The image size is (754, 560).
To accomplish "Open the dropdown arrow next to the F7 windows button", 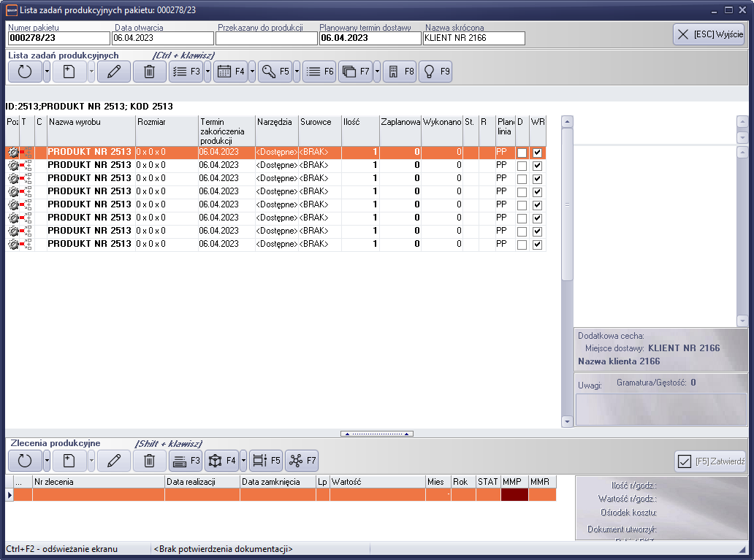I will pyautogui.click(x=377, y=72).
